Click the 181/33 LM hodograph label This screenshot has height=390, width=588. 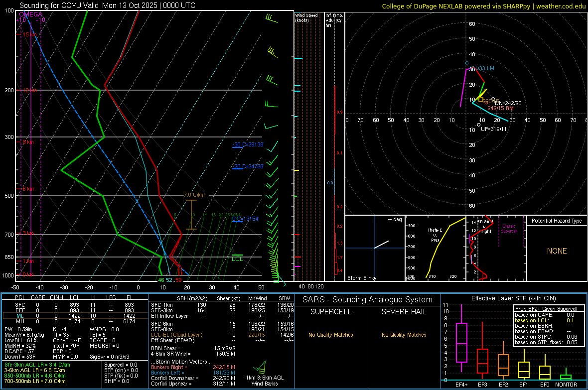[x=482, y=69]
